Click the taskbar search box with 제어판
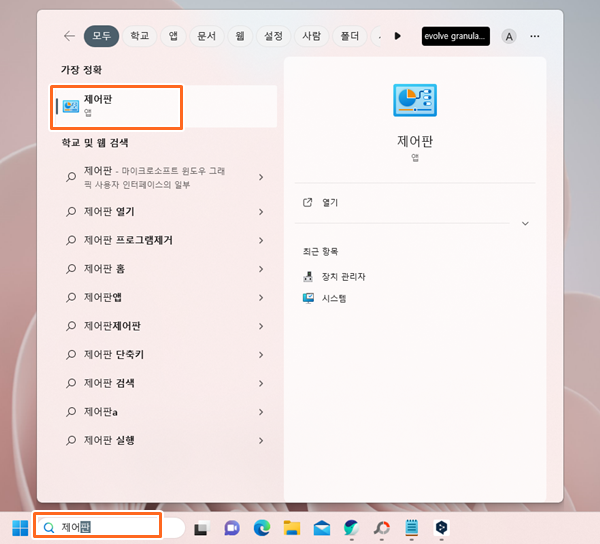 click(109, 528)
